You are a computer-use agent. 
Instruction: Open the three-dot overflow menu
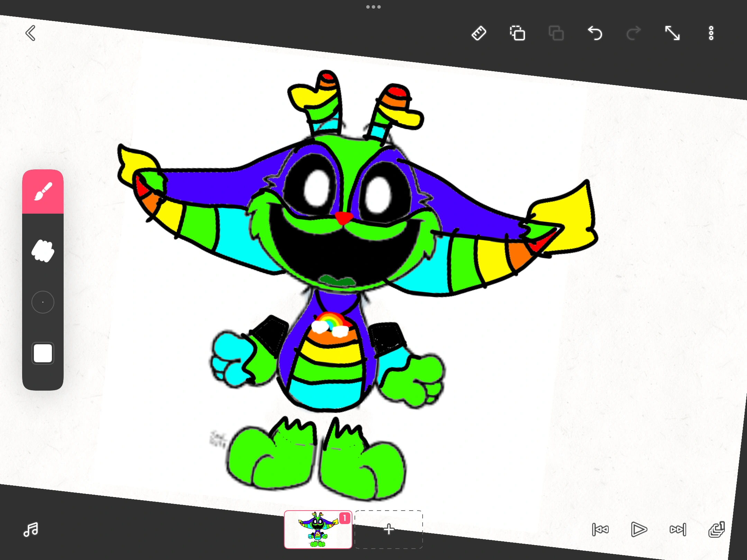tap(711, 33)
